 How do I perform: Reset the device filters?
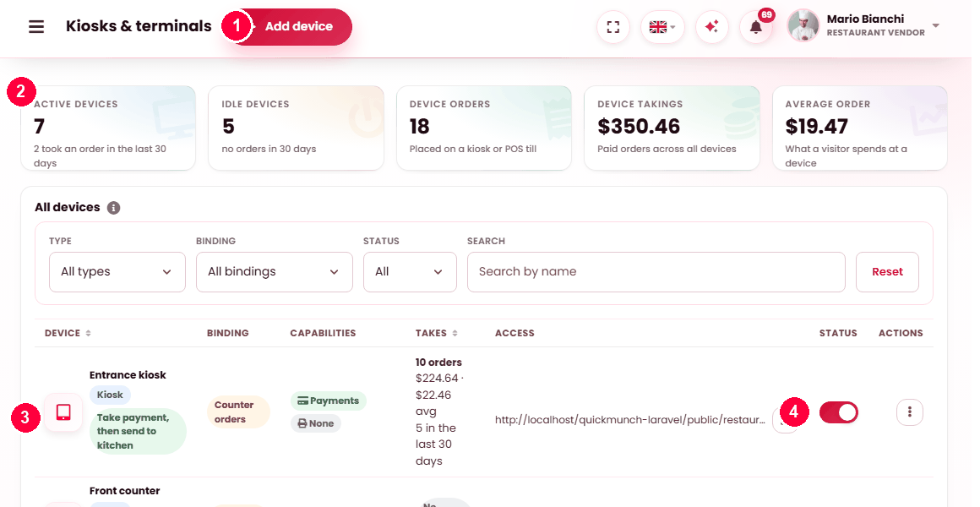tap(888, 272)
